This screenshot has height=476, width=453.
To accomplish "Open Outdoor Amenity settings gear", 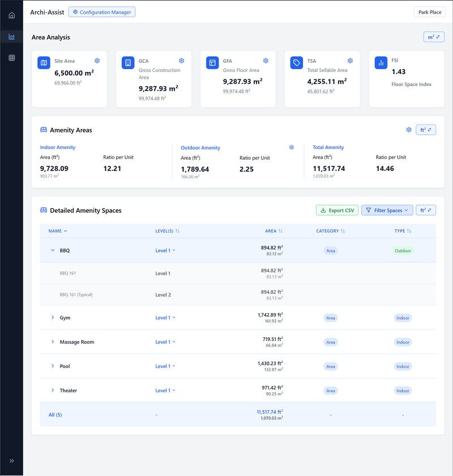I will click(x=292, y=147).
